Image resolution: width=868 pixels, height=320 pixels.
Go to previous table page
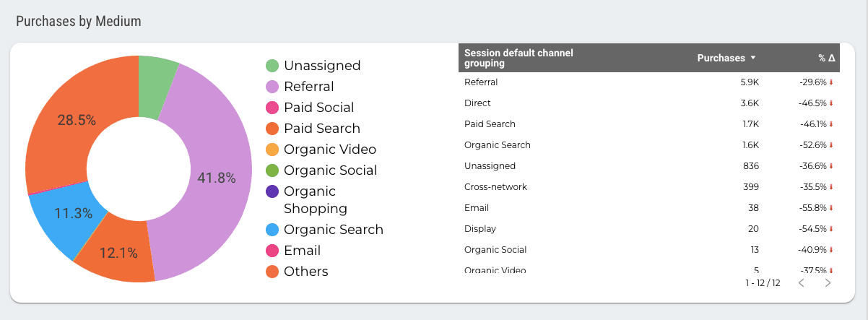(x=802, y=282)
